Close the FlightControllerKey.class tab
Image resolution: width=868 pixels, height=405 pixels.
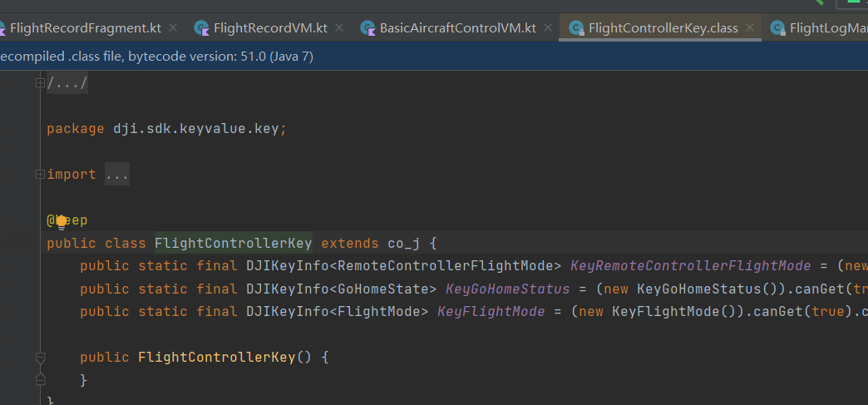(750, 27)
